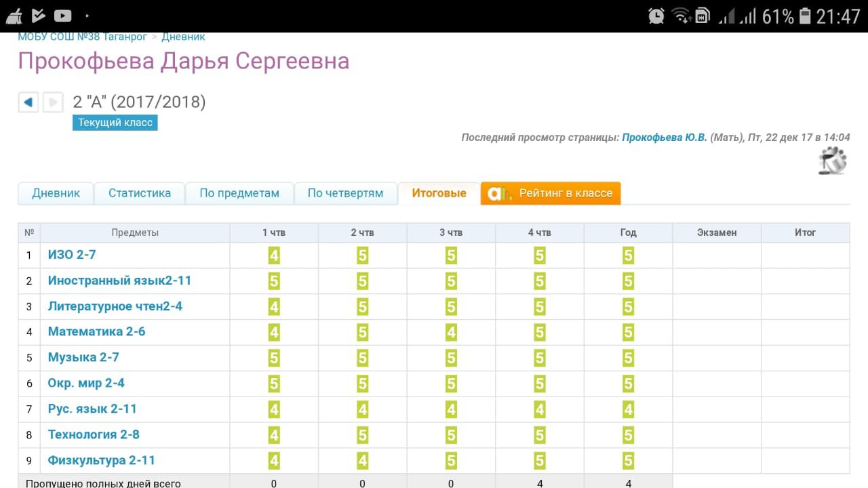Click Пропущено полных дней всего row label
Screen dimensions: 868x488
point(103,483)
